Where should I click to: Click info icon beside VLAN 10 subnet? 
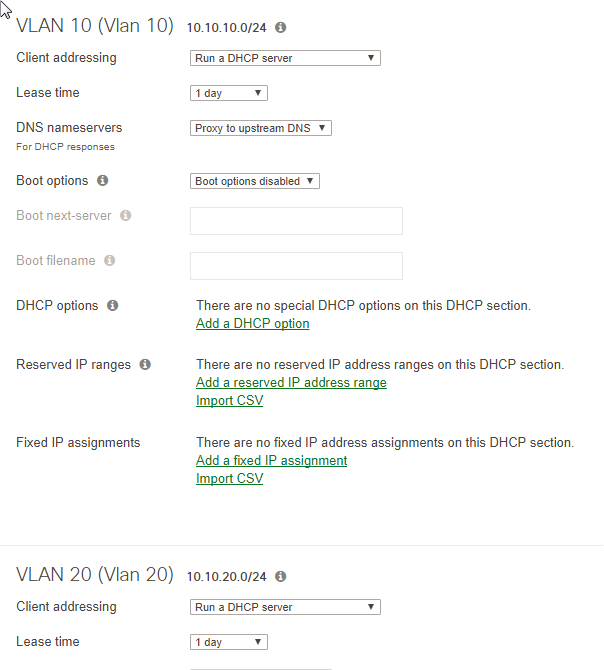point(280,27)
